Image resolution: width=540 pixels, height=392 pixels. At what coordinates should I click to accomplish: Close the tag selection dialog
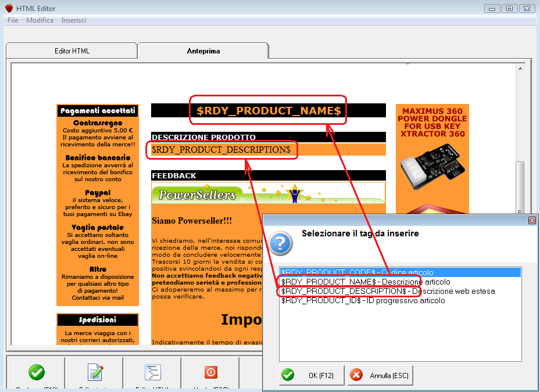532,220
